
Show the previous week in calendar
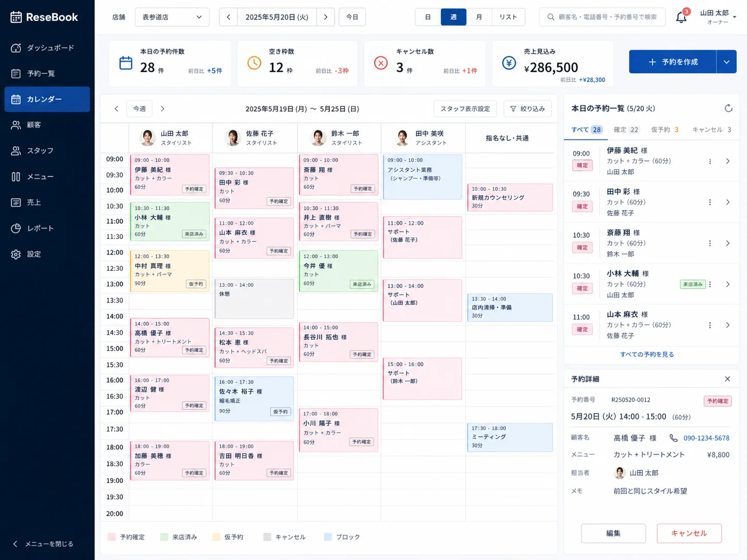pos(116,109)
